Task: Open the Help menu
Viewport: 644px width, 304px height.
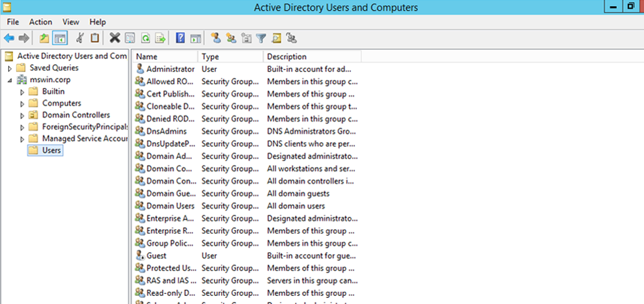Action: (98, 21)
